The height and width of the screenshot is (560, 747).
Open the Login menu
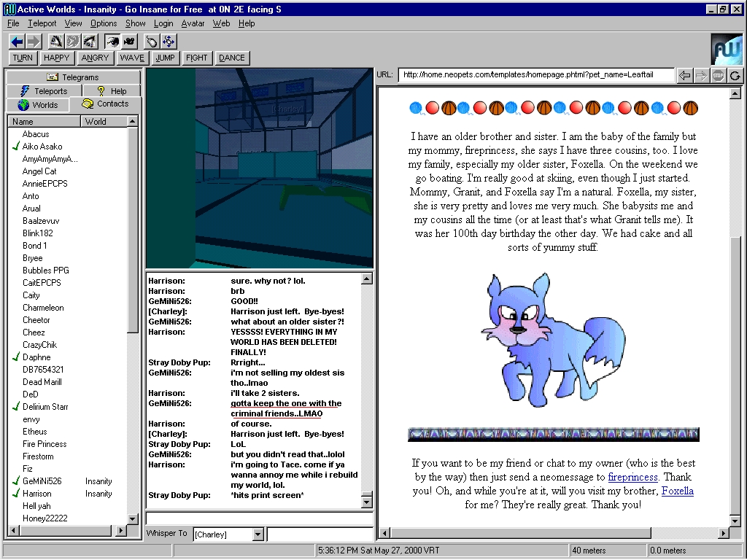tap(163, 23)
